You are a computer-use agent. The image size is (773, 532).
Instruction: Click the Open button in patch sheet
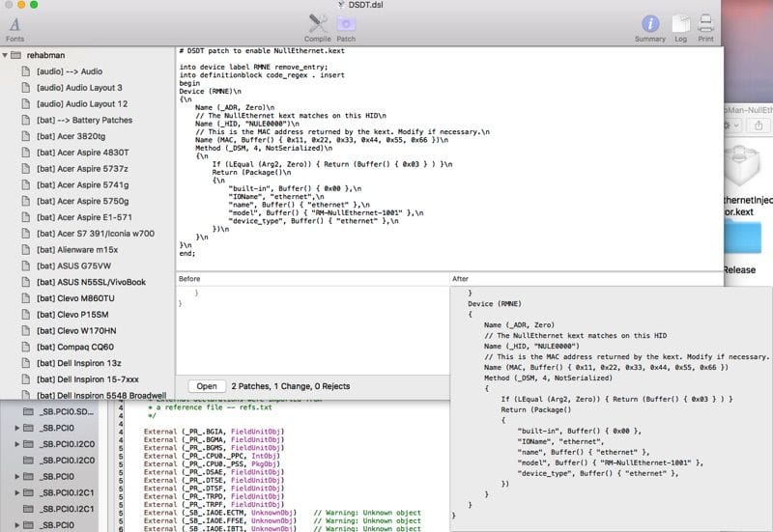click(x=207, y=386)
